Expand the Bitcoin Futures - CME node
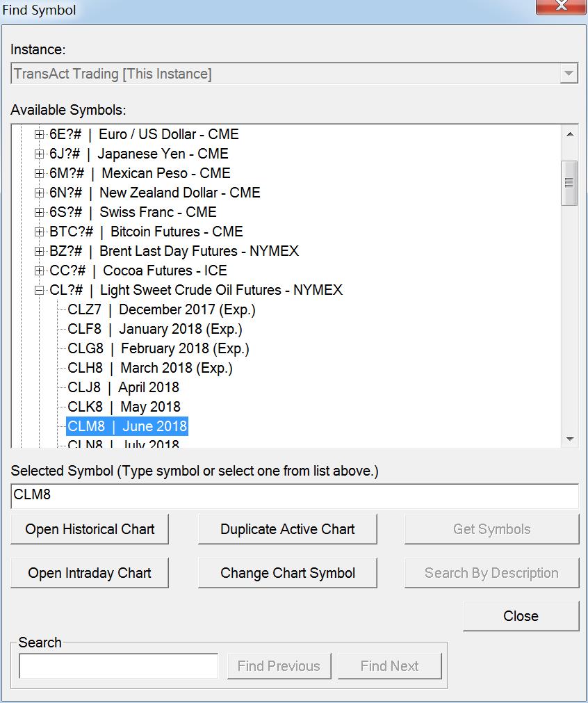The width and height of the screenshot is (588, 703). [x=39, y=232]
